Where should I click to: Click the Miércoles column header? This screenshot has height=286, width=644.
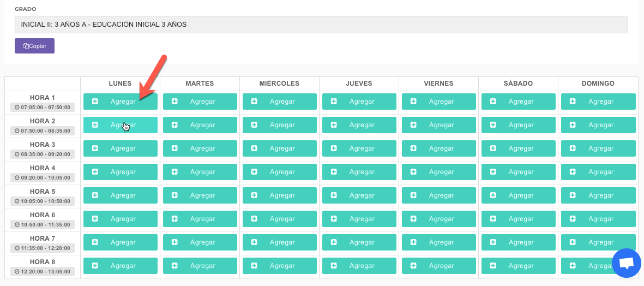pyautogui.click(x=279, y=84)
